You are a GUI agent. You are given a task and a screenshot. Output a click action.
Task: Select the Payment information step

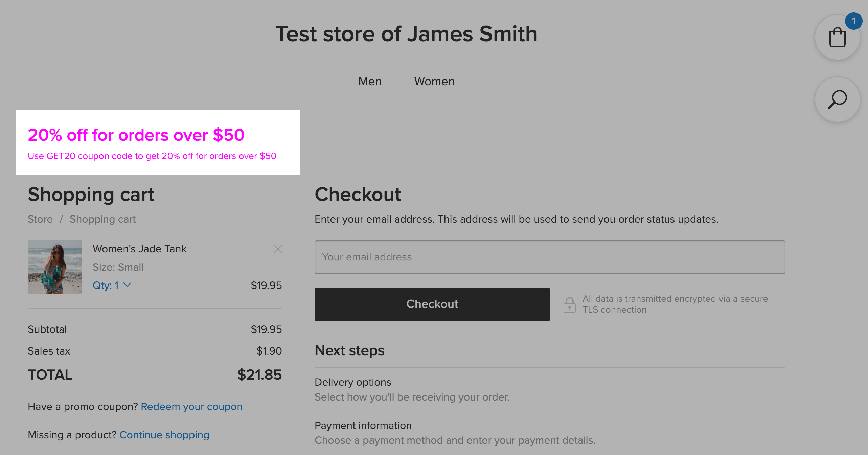363,425
